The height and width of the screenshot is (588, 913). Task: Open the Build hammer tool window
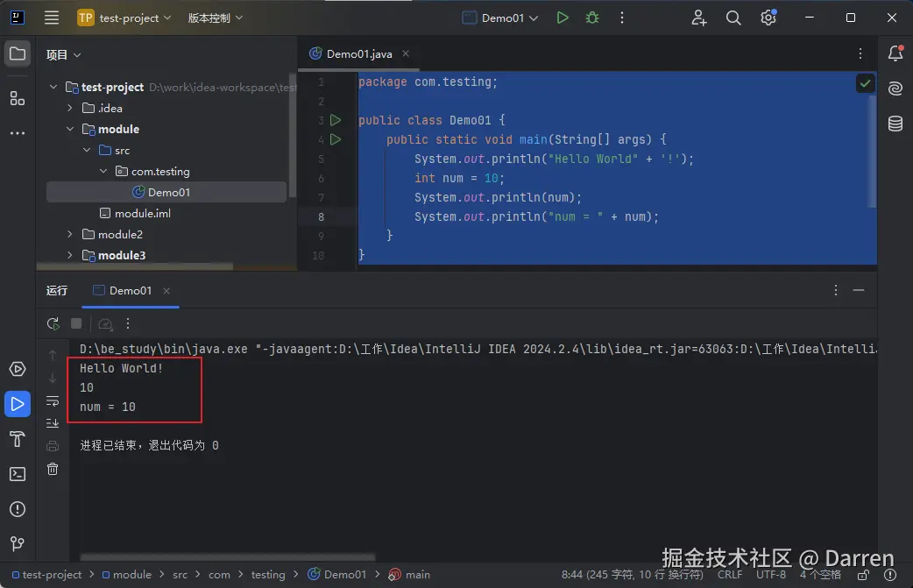pos(18,439)
